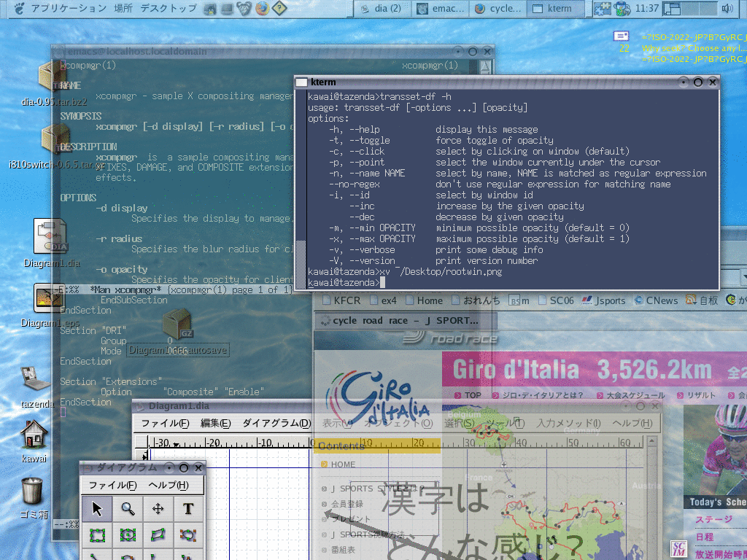Open ファイル(F) menu in ダイアグラム toolbox
747x560 pixels.
112,485
